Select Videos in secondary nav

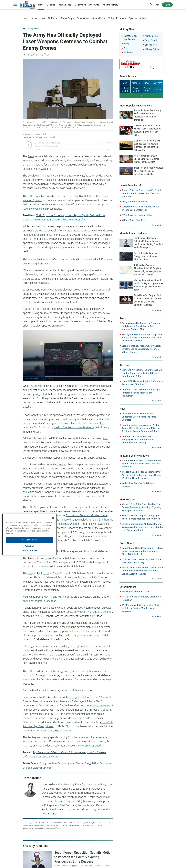(143, 18)
